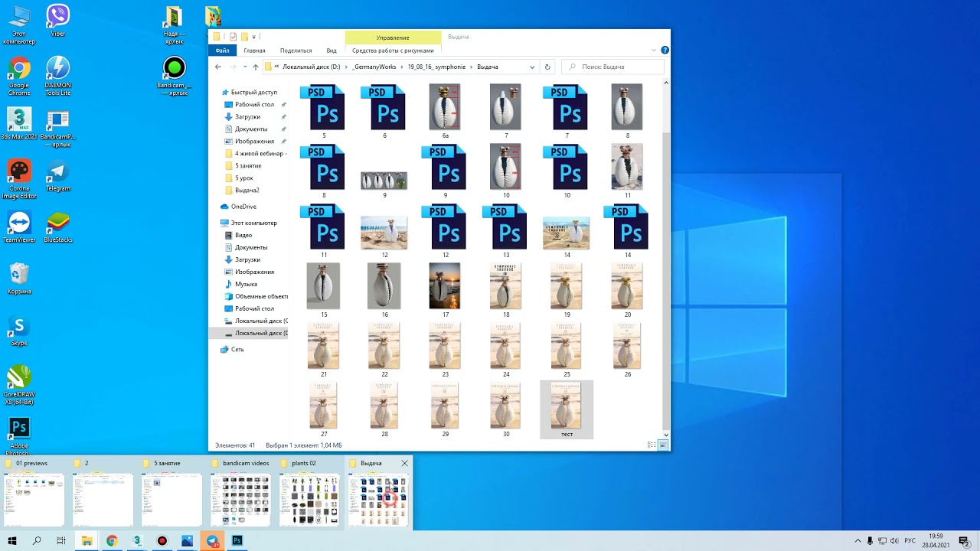Select the thumbnail named тест
The height and width of the screenshot is (551, 980).
567,409
